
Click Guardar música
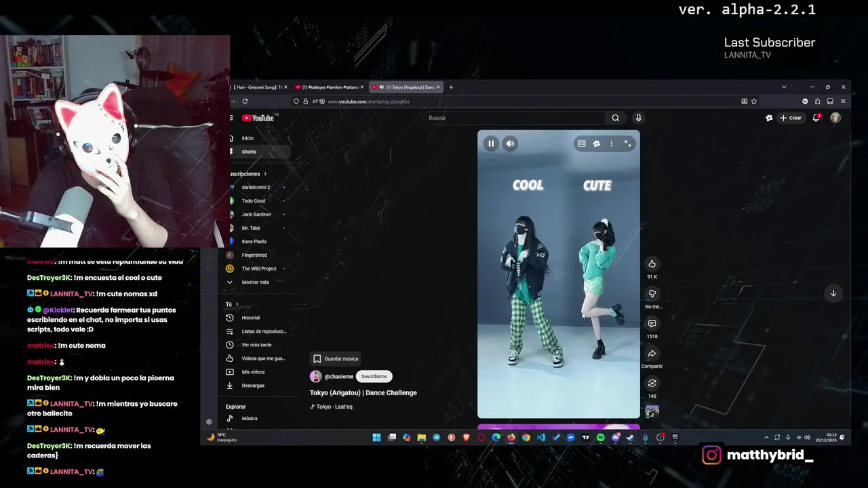coord(335,359)
